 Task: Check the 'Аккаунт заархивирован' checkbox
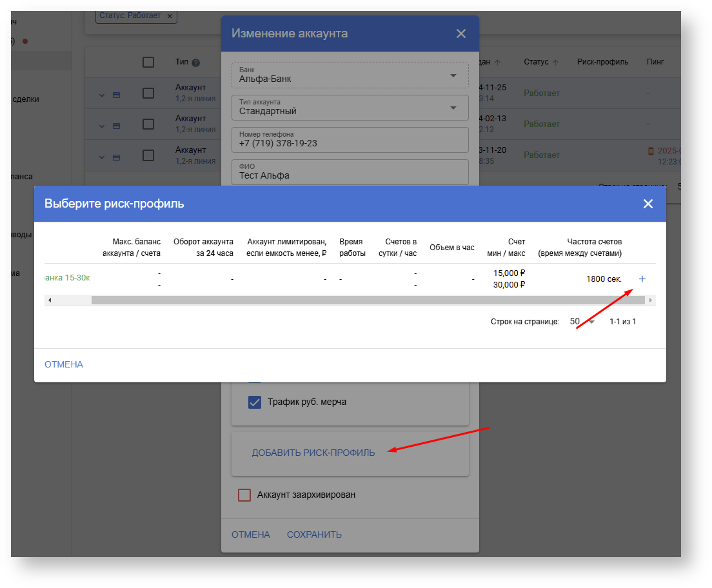[x=244, y=495]
